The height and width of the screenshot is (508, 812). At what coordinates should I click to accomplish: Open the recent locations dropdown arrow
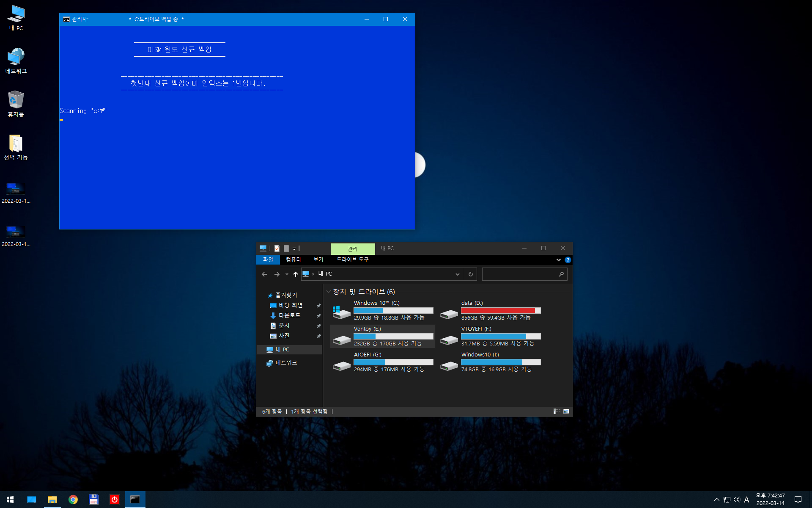tap(287, 274)
